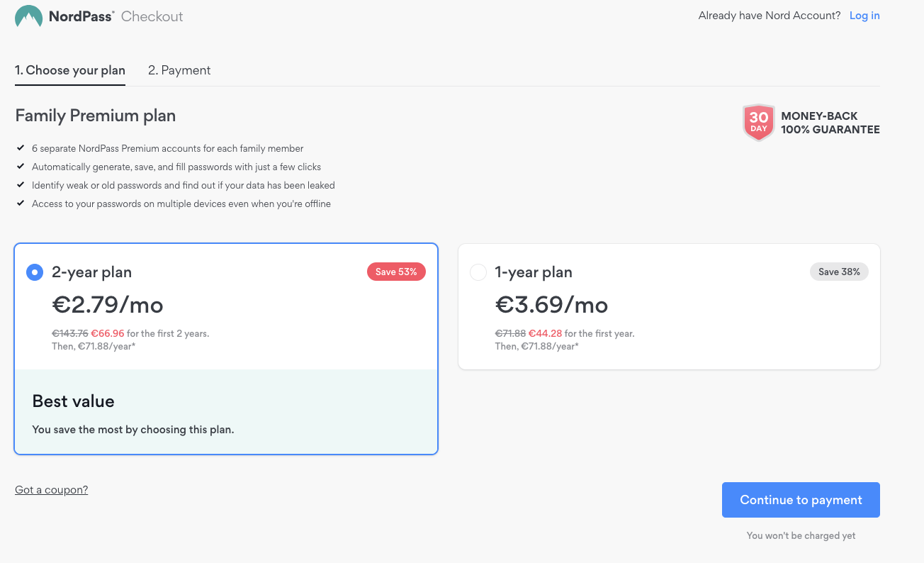Click the Save 38% grey badge
The height and width of the screenshot is (563, 924).
coord(839,272)
